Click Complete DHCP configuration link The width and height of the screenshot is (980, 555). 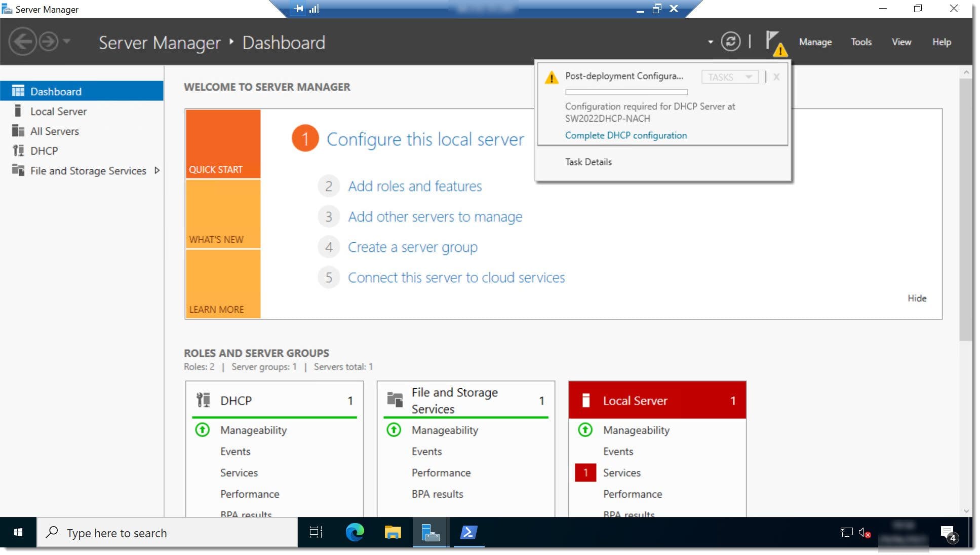coord(626,135)
